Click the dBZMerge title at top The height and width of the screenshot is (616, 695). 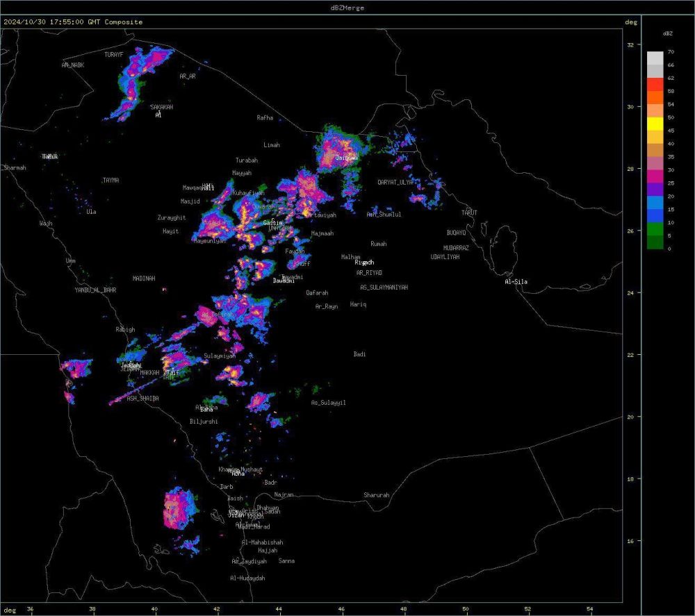coord(347,8)
